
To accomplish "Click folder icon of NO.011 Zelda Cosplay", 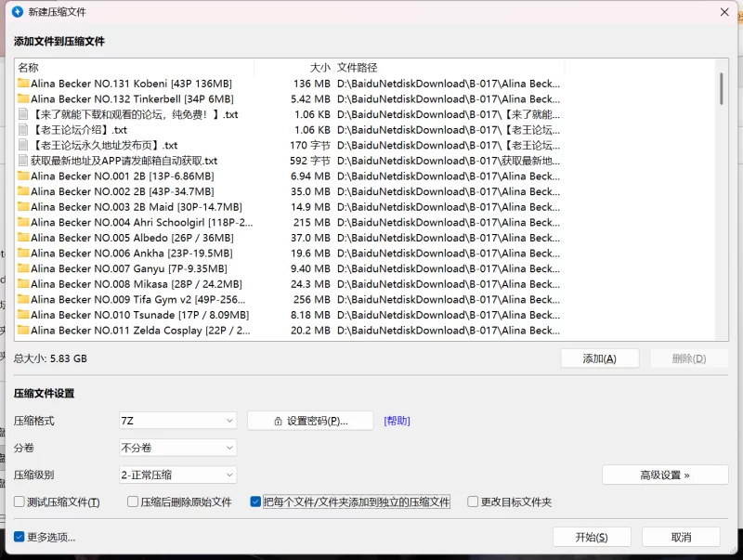I will point(23,330).
